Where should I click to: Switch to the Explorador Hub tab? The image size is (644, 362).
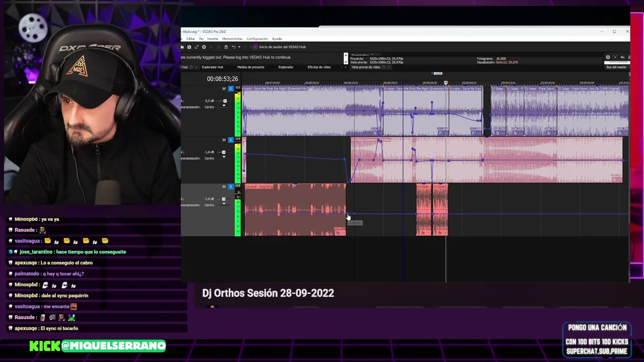(x=212, y=67)
